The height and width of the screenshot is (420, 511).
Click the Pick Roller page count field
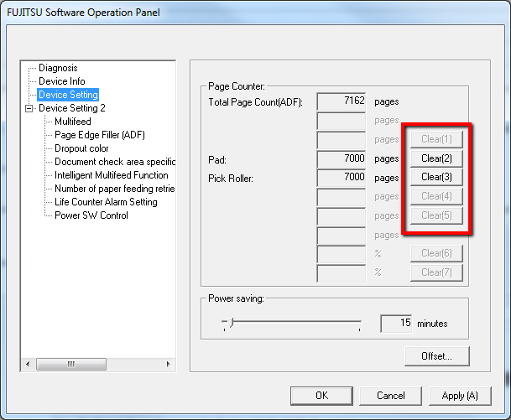(342, 178)
